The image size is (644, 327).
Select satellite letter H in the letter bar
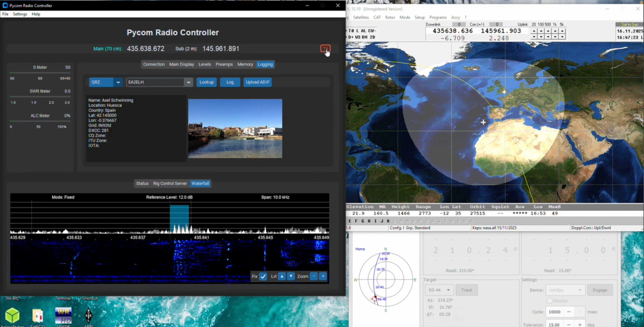[x=369, y=221]
